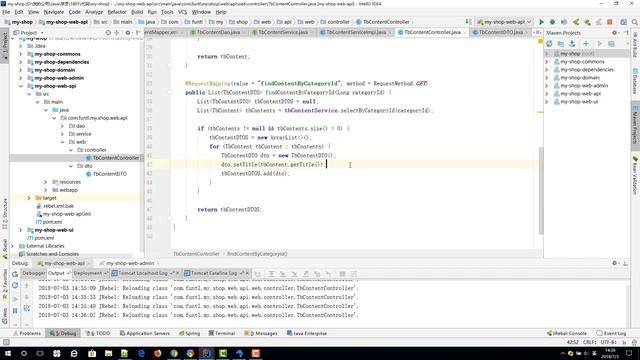640x360 pixels.
Task: Open the Database side panel
Action: [x=635, y=81]
